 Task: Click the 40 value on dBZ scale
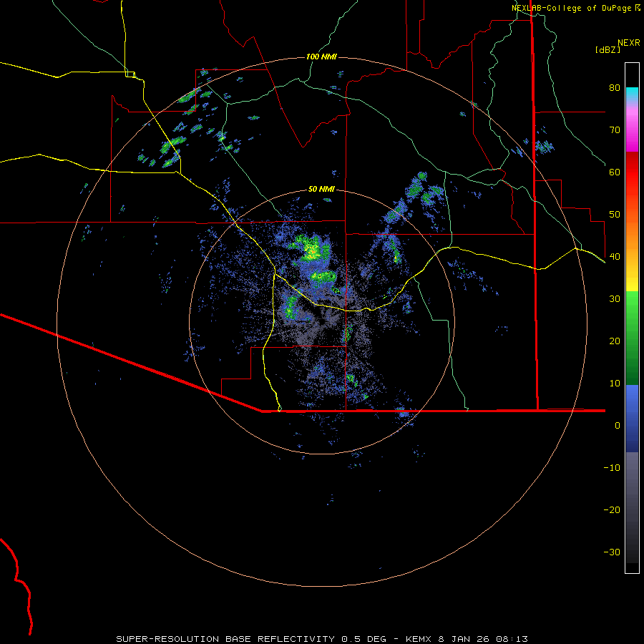[x=615, y=257]
